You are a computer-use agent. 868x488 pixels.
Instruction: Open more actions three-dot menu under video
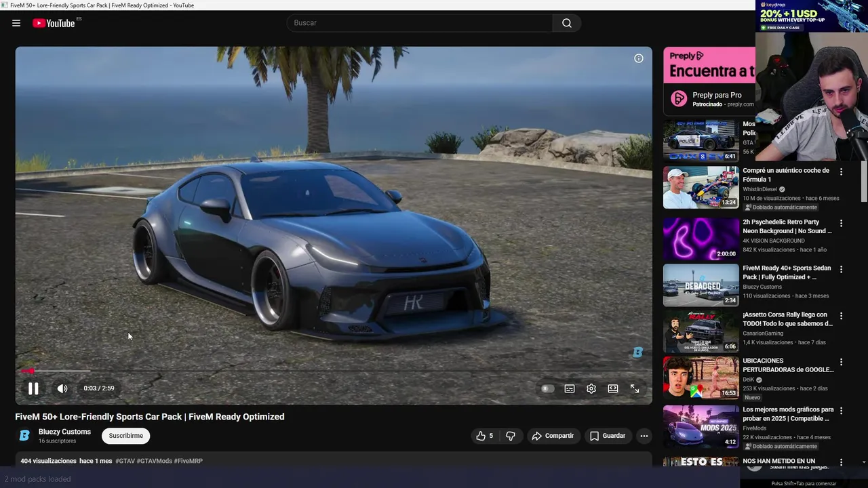point(644,436)
